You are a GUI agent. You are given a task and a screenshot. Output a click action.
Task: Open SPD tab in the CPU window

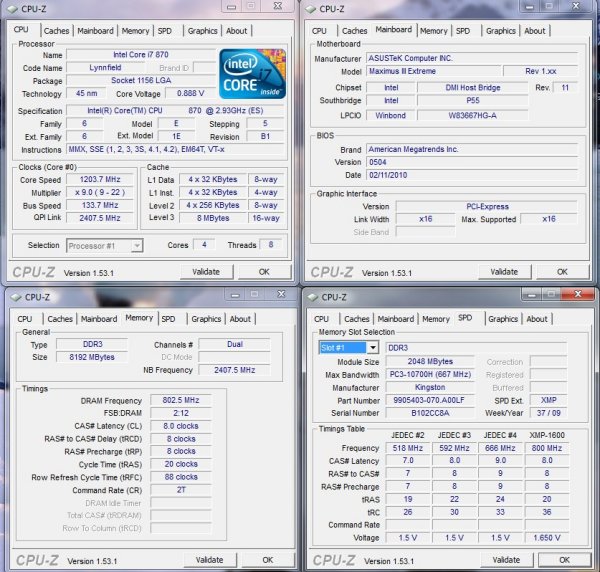tap(165, 31)
